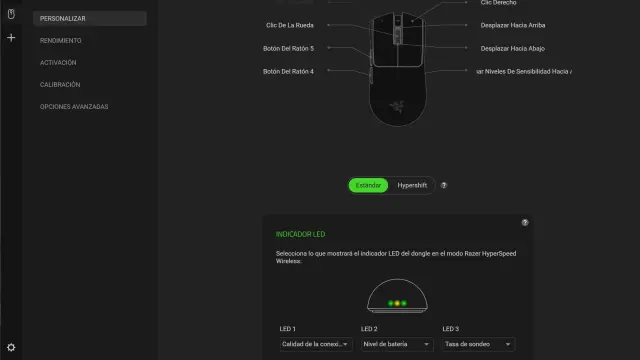Click the Indicador LED heading
640x360 pixels.
click(x=300, y=234)
